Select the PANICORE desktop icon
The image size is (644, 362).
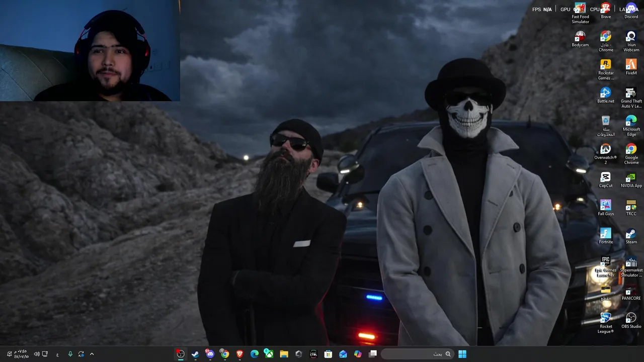631,293
